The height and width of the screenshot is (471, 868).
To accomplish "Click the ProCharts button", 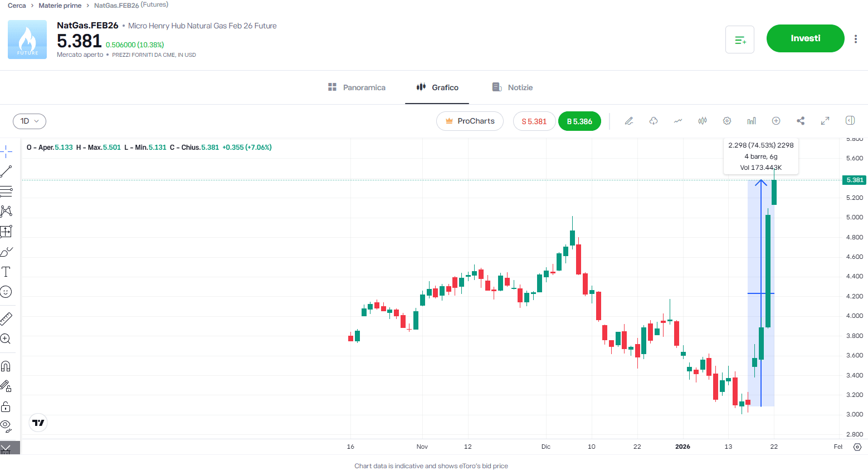I will 470,121.
